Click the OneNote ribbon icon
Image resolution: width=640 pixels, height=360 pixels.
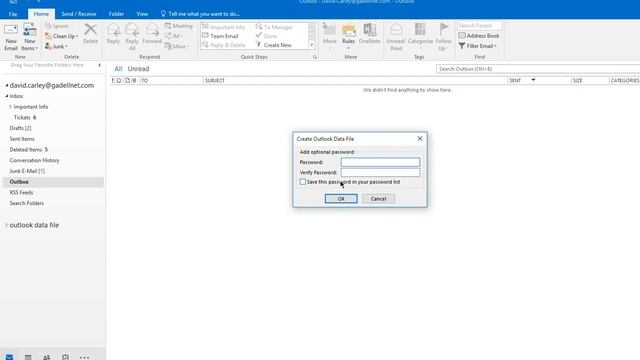coord(370,30)
